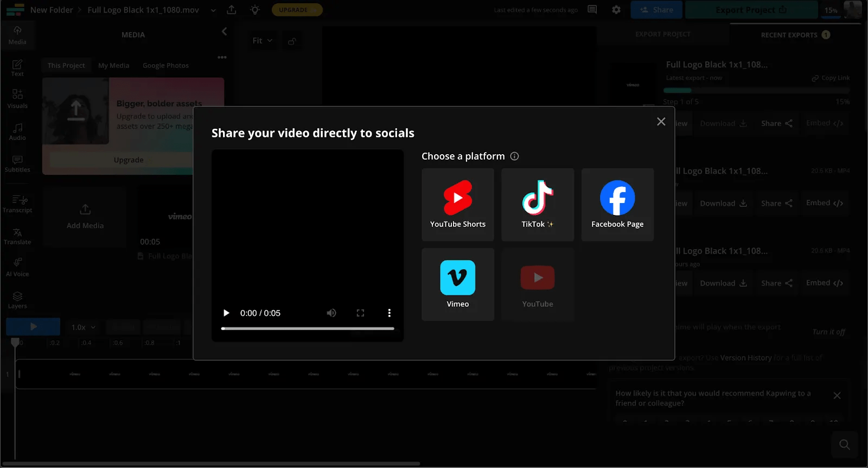
Task: Click the user avatar in top bar
Action: point(853,9)
